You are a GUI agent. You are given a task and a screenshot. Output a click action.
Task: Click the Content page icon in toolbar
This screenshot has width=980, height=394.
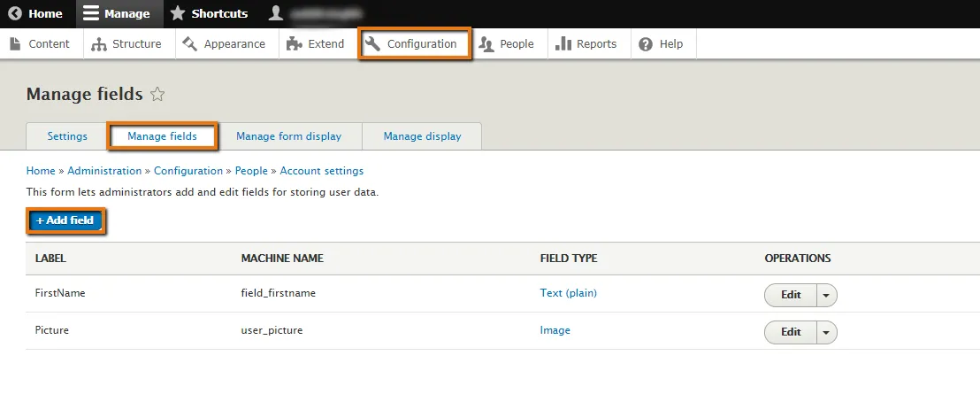(x=15, y=43)
